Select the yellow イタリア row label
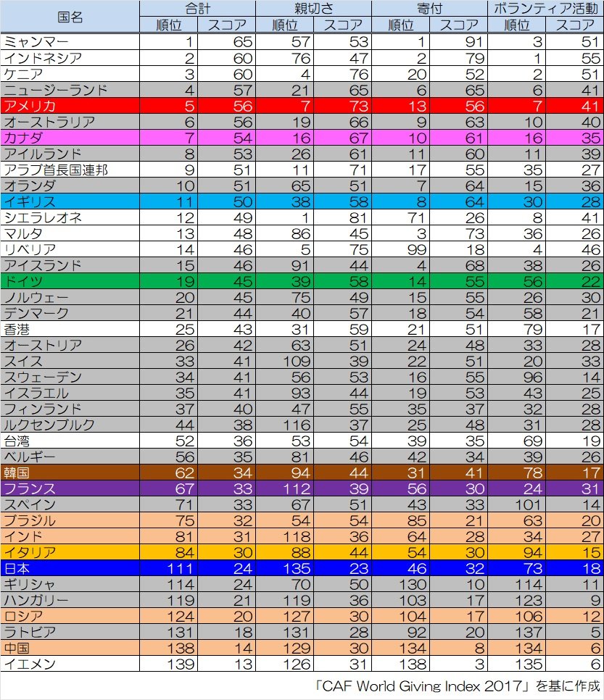This screenshot has height=700, width=604. point(70,553)
